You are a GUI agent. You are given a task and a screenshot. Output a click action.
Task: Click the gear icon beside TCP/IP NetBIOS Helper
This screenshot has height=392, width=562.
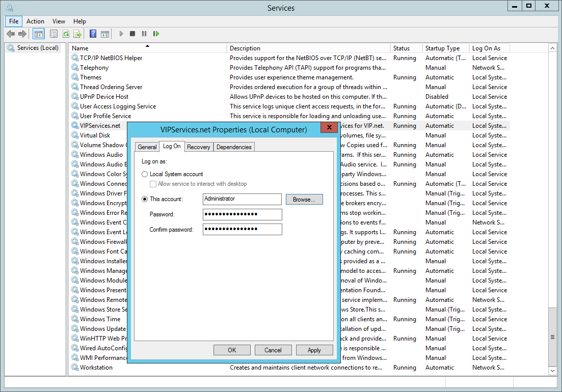tap(74, 58)
